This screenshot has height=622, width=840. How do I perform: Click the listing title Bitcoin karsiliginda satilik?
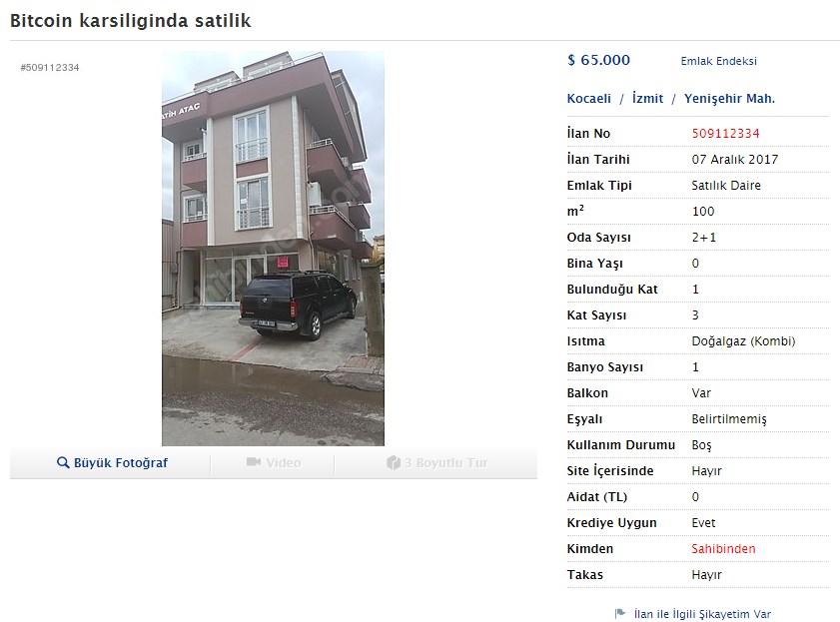click(130, 21)
